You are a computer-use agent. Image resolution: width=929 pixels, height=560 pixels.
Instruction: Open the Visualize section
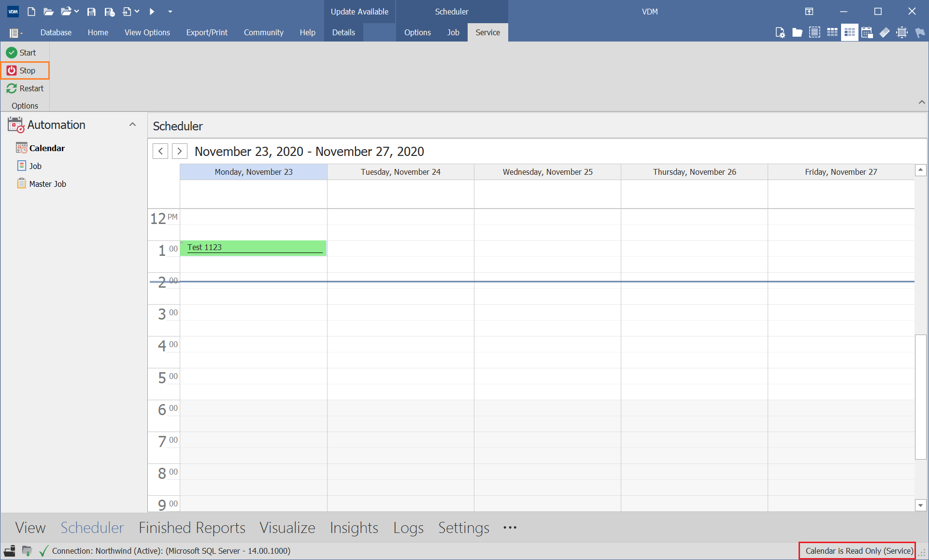click(287, 528)
